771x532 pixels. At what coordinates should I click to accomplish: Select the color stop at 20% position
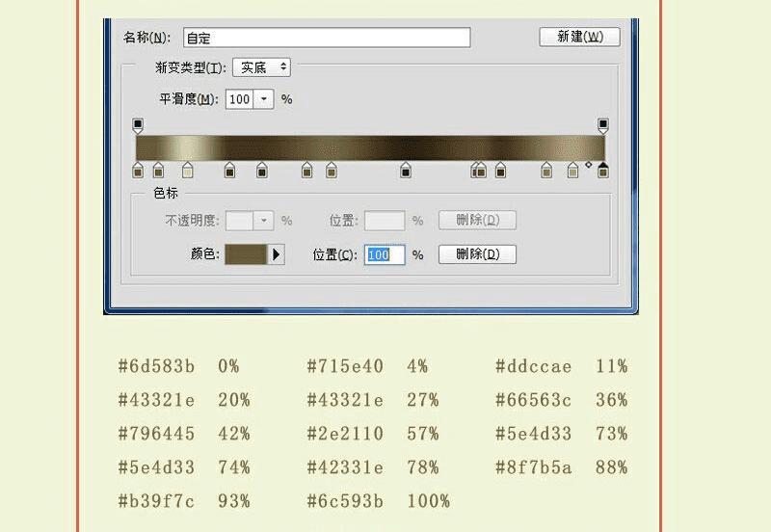pyautogui.click(x=229, y=171)
